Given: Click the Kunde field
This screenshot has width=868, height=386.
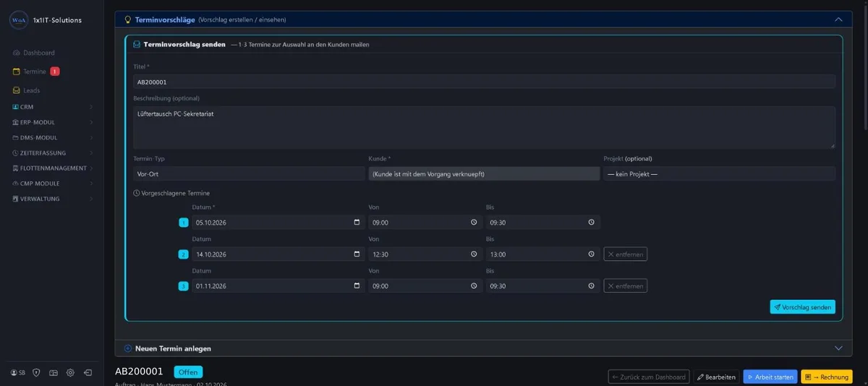Looking at the screenshot, I should (x=484, y=173).
